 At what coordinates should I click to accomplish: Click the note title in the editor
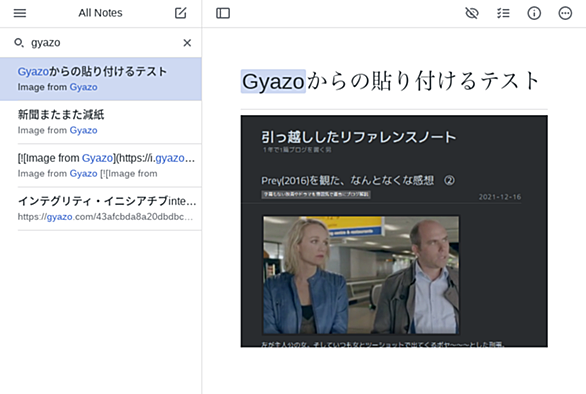391,81
